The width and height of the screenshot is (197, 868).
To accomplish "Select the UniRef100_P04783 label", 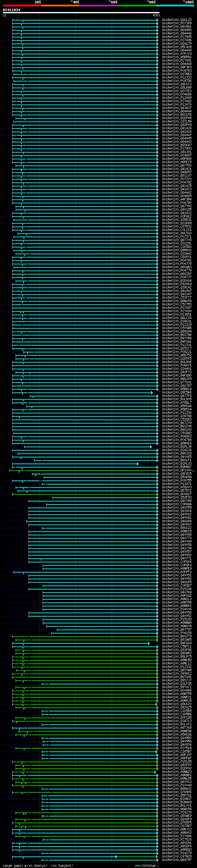I will pos(177,71).
